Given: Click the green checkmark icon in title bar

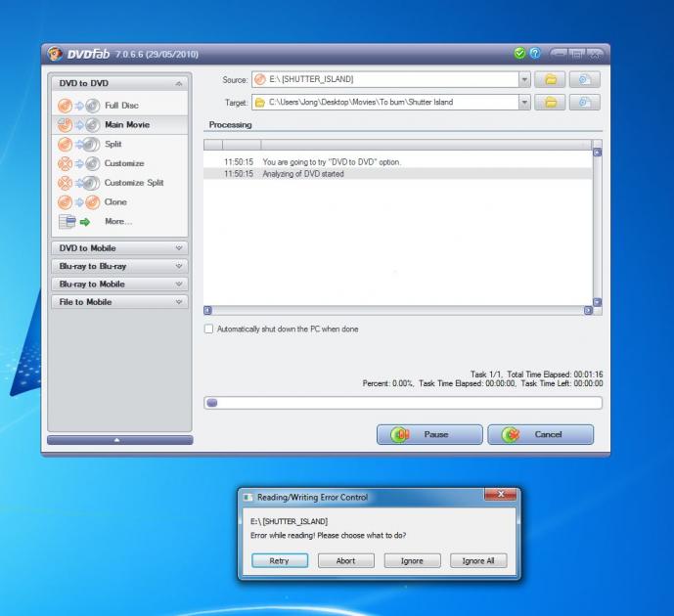Looking at the screenshot, I should click(x=519, y=53).
